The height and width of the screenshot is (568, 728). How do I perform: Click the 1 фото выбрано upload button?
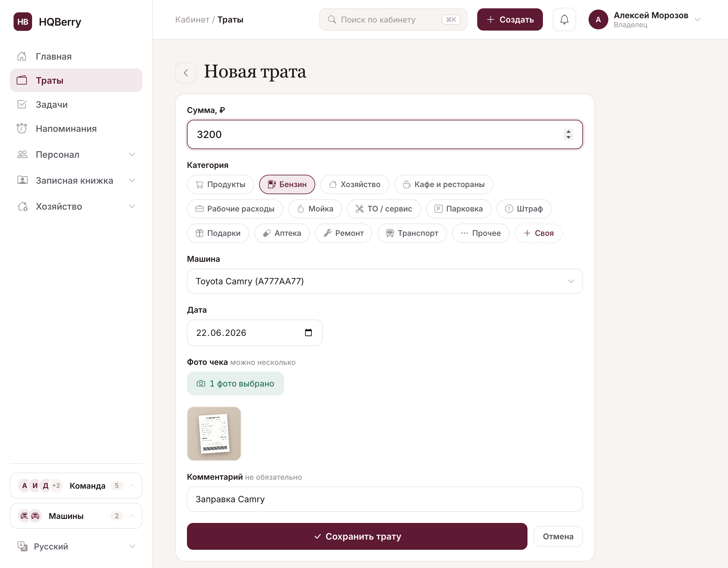[x=235, y=384]
